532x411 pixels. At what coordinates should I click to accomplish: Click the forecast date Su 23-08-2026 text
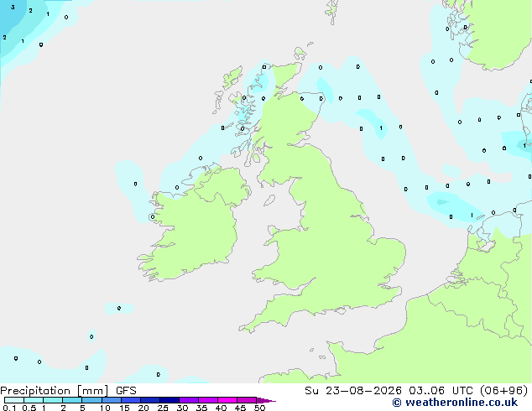[353, 390]
